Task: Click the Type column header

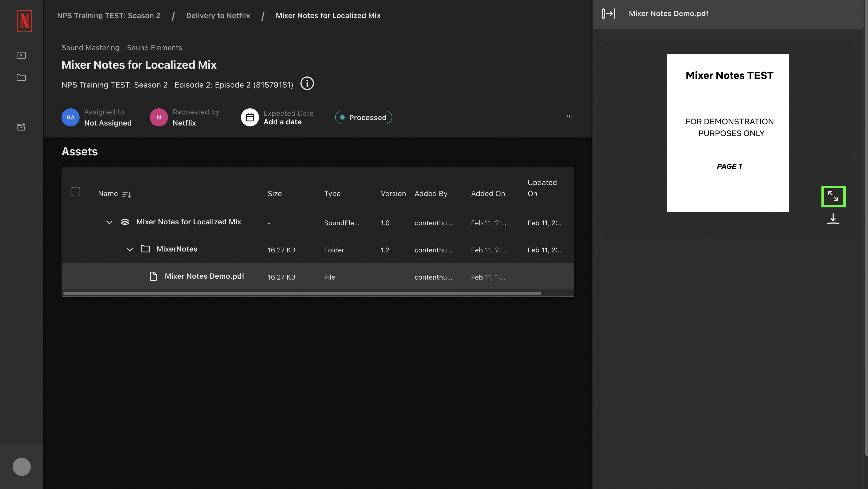Action: (332, 194)
